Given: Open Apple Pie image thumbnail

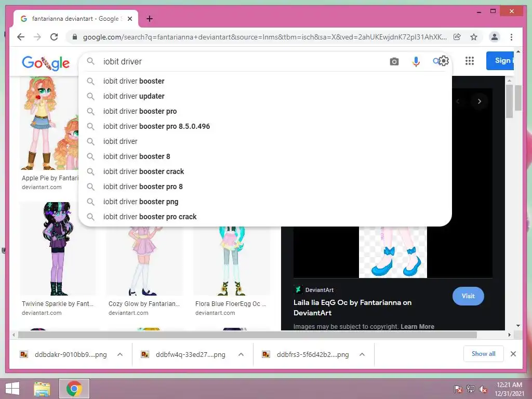Looking at the screenshot, I should [49, 123].
